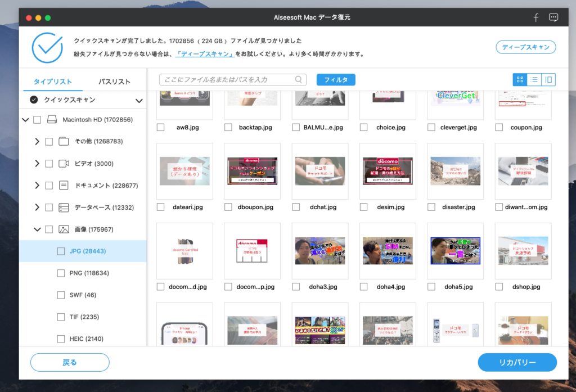576x392 pixels.
Task: Expand the その他 category
Action: point(37,141)
